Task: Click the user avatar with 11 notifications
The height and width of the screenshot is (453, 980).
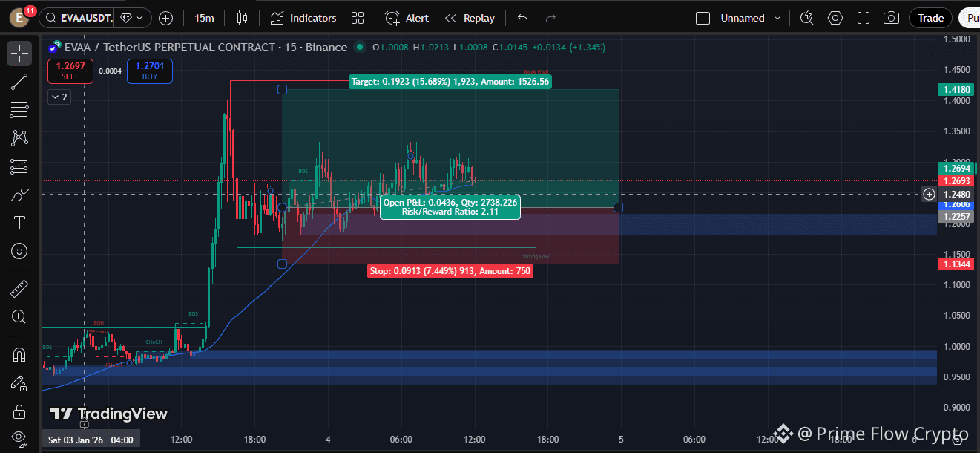Action: [x=20, y=17]
